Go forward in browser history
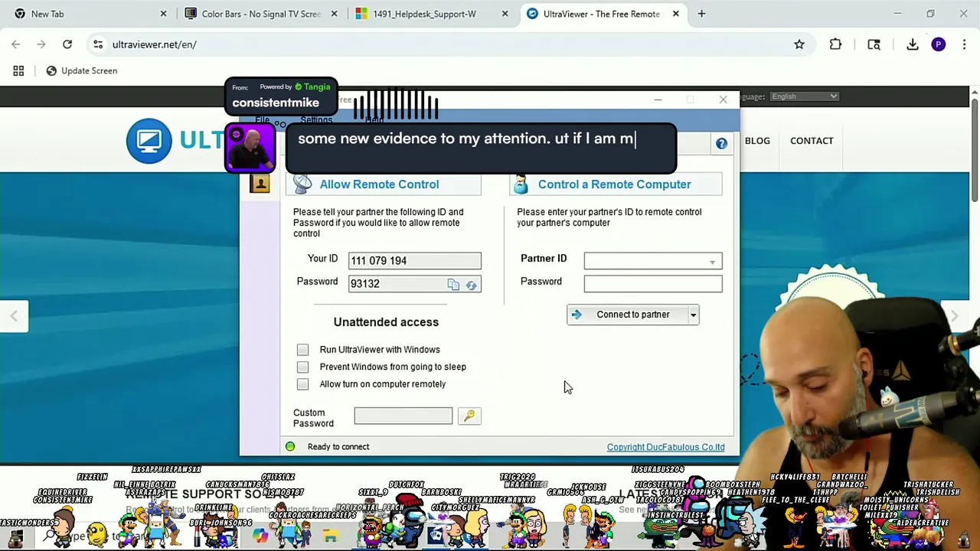Screen dimensions: 980x551 click(x=41, y=44)
